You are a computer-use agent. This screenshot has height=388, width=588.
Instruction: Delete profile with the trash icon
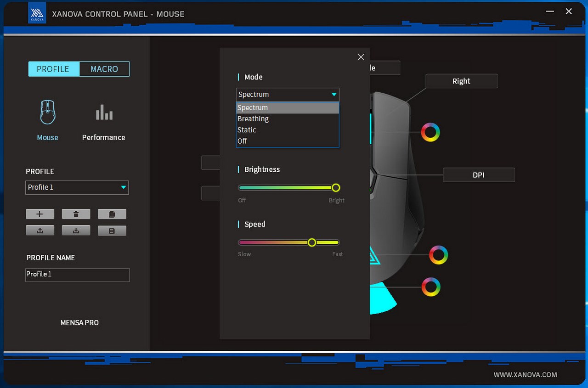click(x=76, y=214)
